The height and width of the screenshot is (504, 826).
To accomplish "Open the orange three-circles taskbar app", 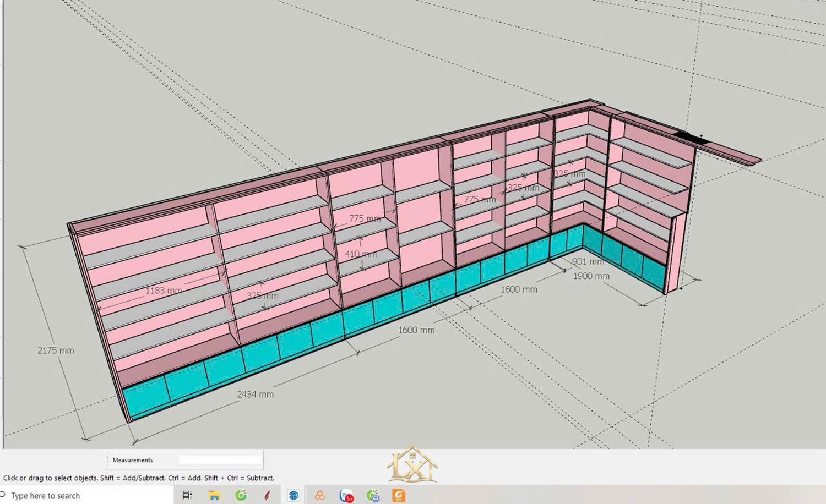I will point(319,495).
